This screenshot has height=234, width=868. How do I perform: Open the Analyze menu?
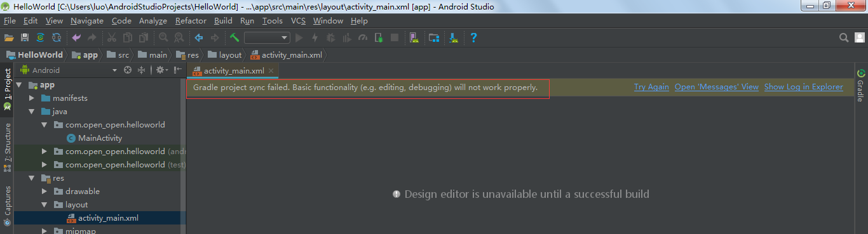click(153, 21)
